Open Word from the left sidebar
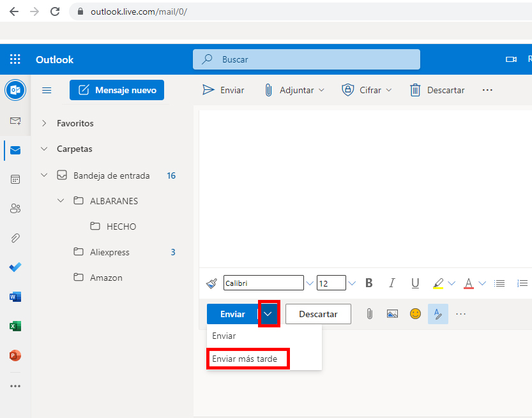The image size is (532, 418). pyautogui.click(x=15, y=297)
